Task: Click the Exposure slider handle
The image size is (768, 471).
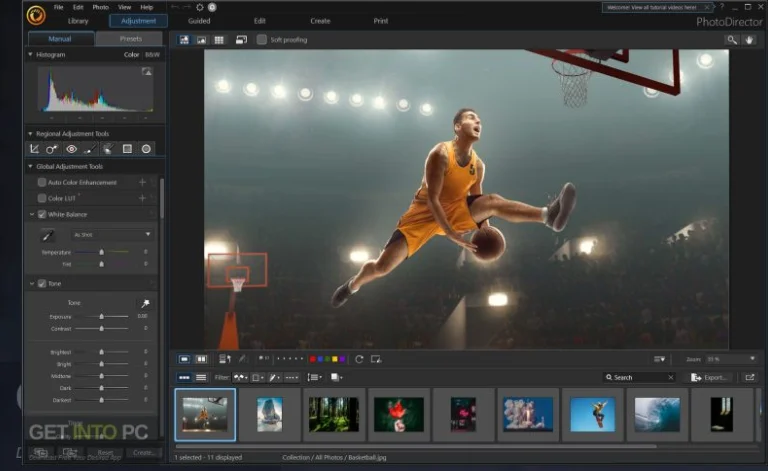Action: [x=101, y=316]
